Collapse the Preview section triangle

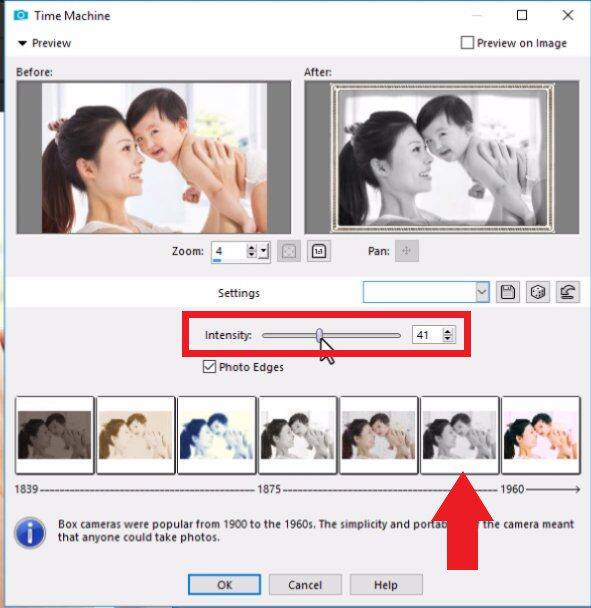point(22,43)
